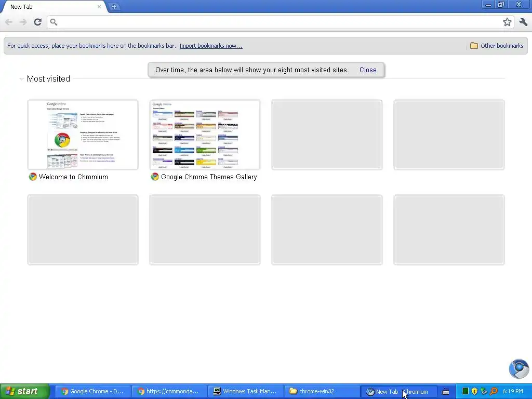Bookmark this page with the star icon
This screenshot has height=399, width=532.
(x=507, y=22)
